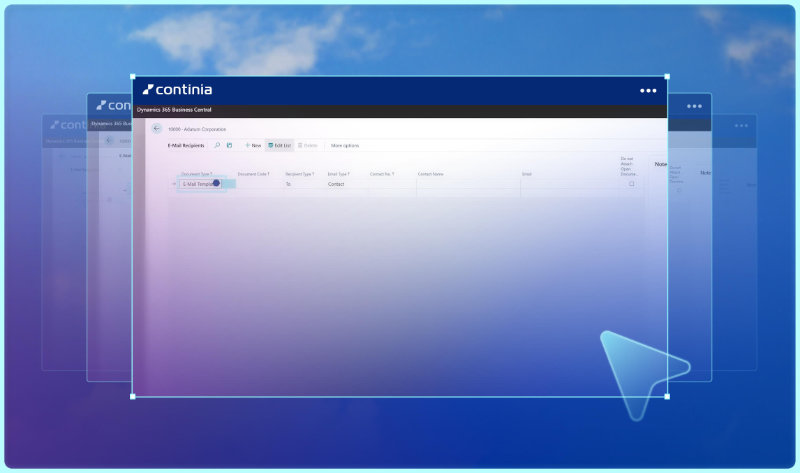The height and width of the screenshot is (473, 800).
Task: Click the Delete action
Action: coord(308,145)
